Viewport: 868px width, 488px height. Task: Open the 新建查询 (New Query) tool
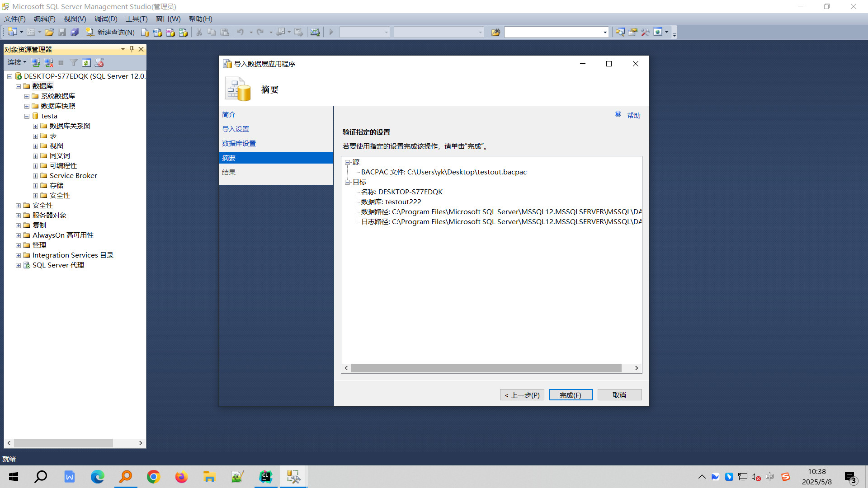110,32
